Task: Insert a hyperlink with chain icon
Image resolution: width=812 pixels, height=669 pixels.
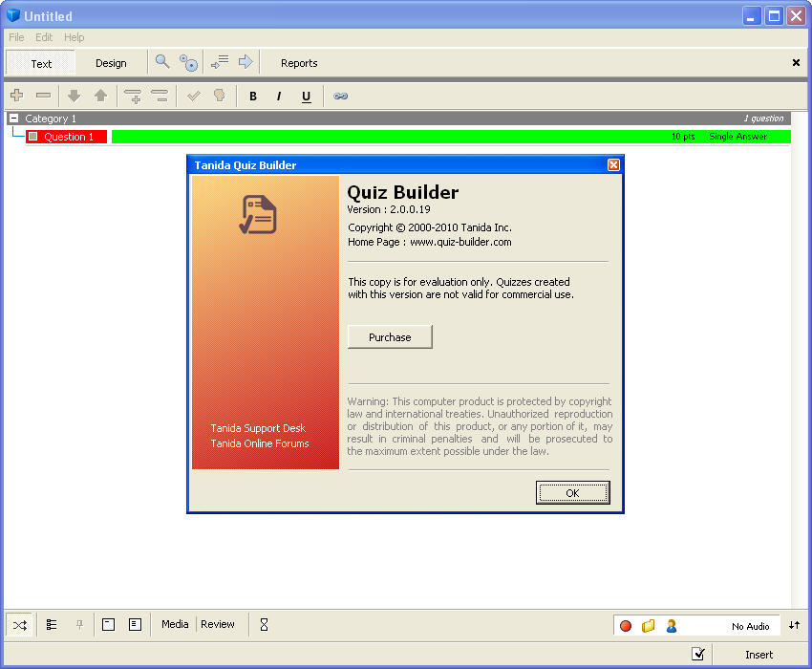Action: point(340,96)
